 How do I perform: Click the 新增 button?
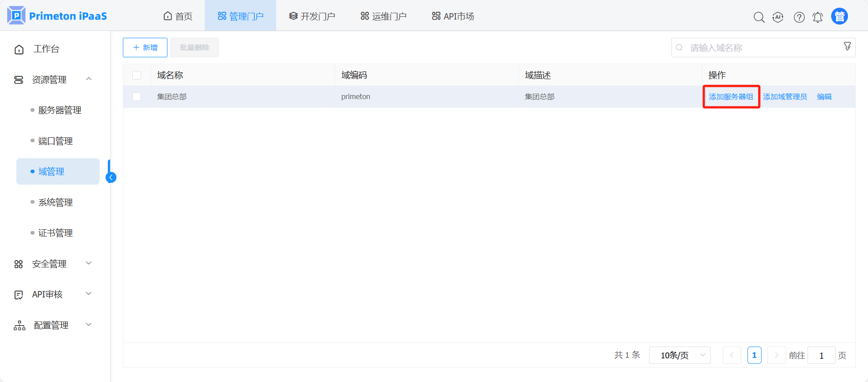(x=145, y=47)
